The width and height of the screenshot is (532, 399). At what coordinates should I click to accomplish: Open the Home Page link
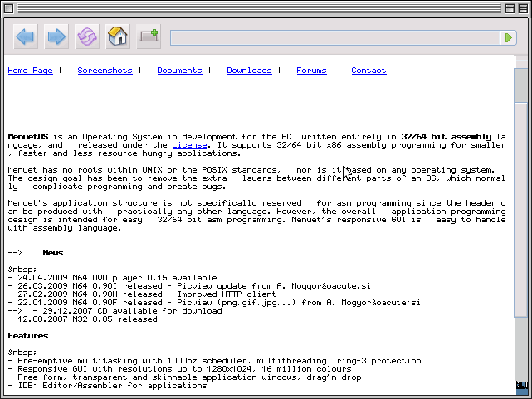tap(30, 71)
